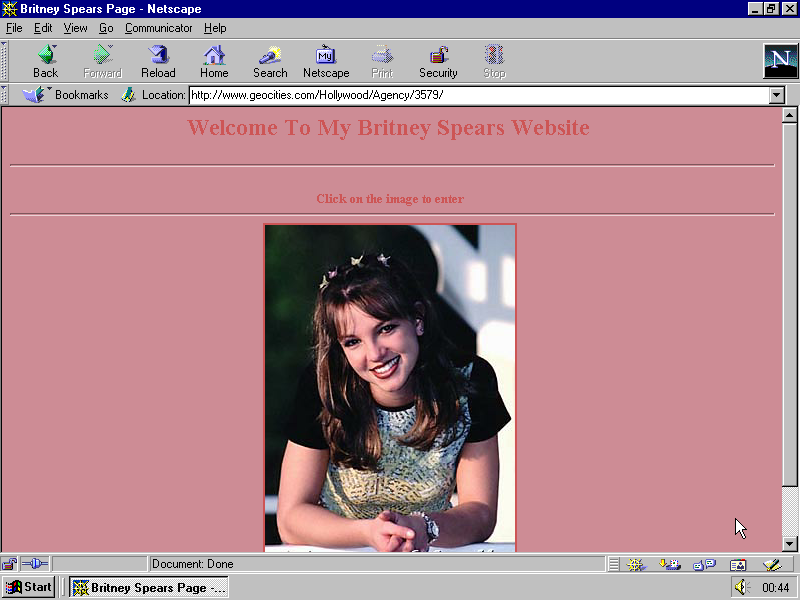Go to the Home page

[x=214, y=61]
